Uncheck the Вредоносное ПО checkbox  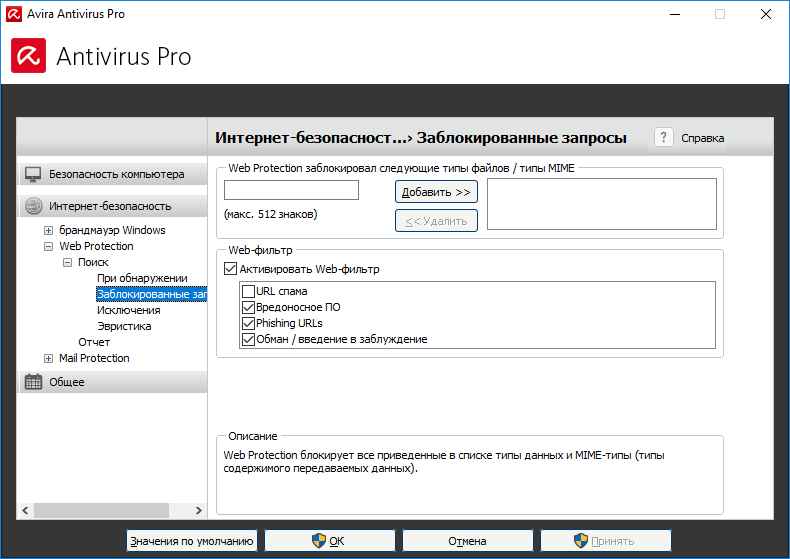tap(248, 307)
